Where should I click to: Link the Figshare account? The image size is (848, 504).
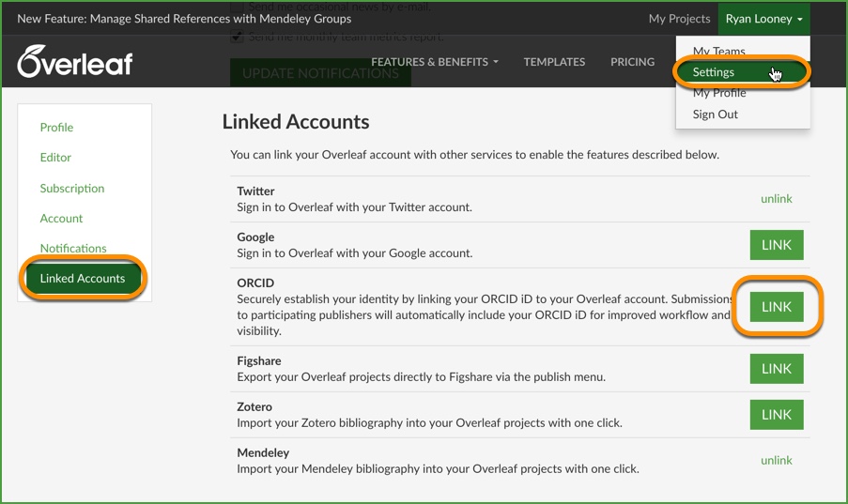tap(777, 369)
